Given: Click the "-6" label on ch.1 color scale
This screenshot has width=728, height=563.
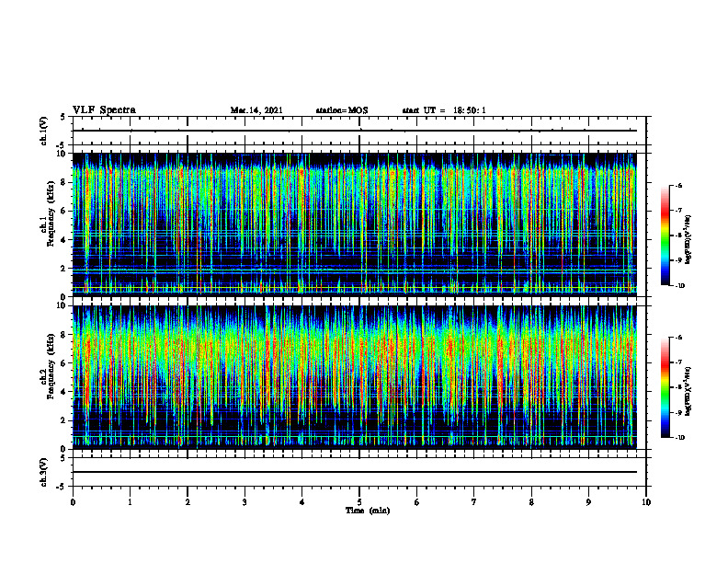Looking at the screenshot, I should coord(678,186).
